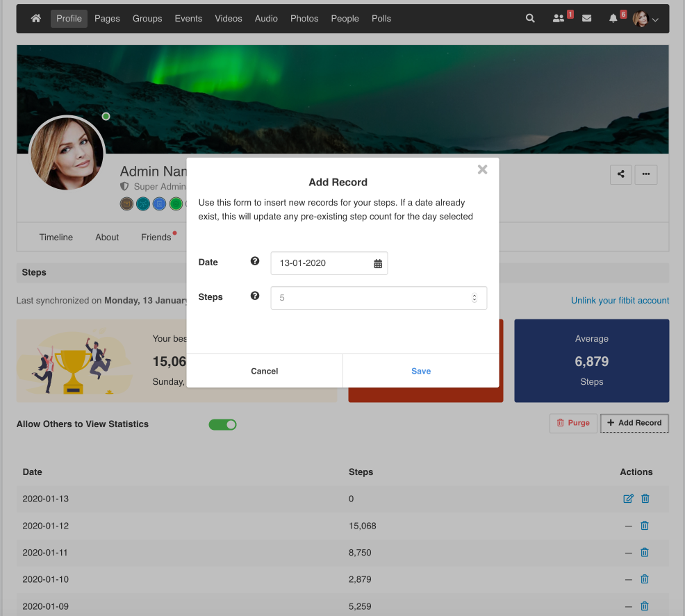Click the share icon on profile

click(x=621, y=174)
